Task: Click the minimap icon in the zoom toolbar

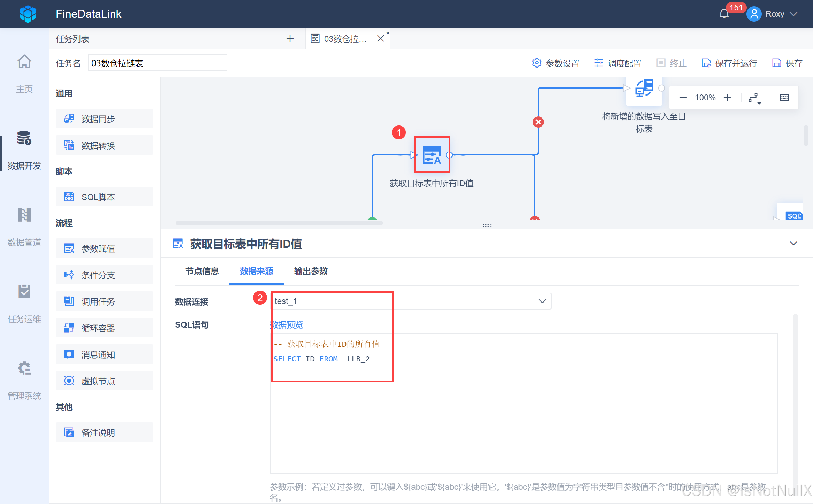Action: coord(784,98)
